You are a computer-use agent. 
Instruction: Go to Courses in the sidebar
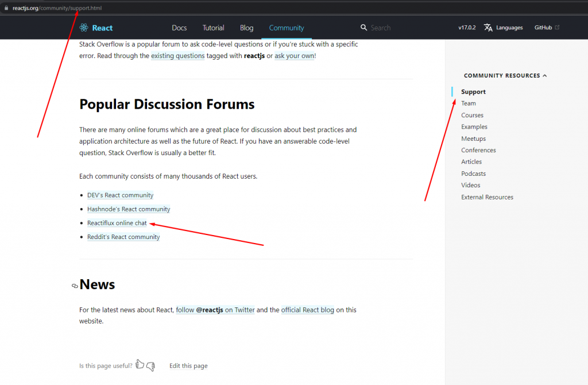472,115
